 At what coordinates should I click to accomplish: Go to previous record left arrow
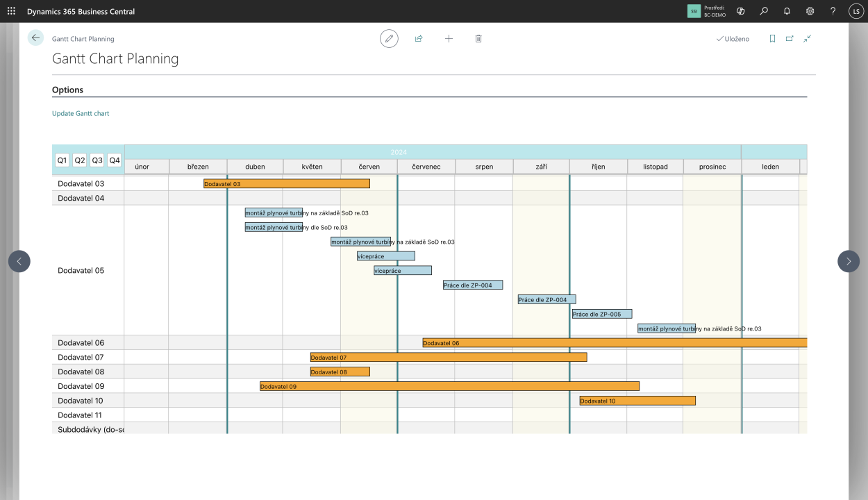(19, 261)
